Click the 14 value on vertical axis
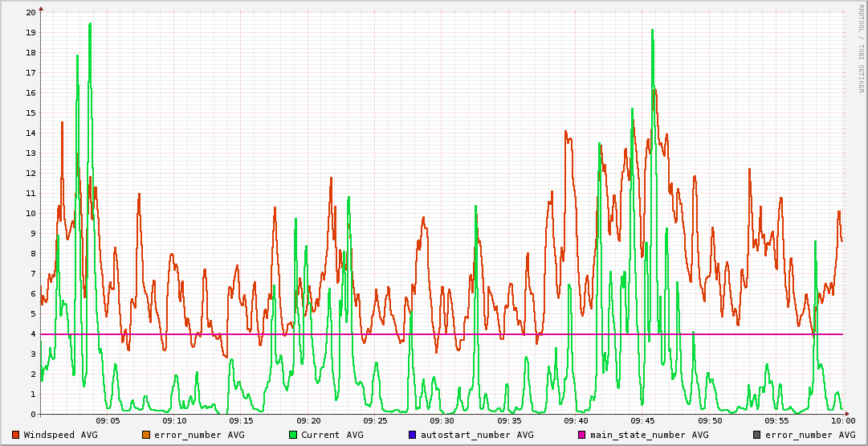868x446 pixels. [x=31, y=133]
